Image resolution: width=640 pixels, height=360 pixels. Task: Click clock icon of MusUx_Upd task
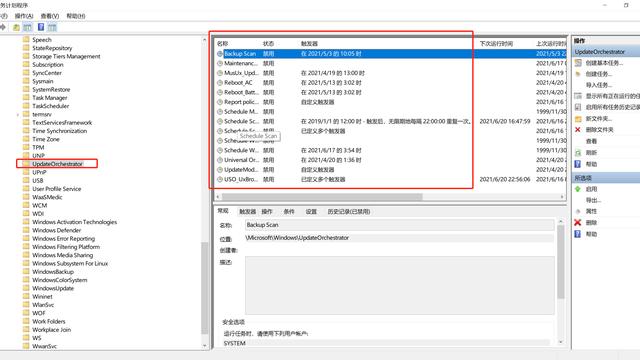tap(220, 73)
